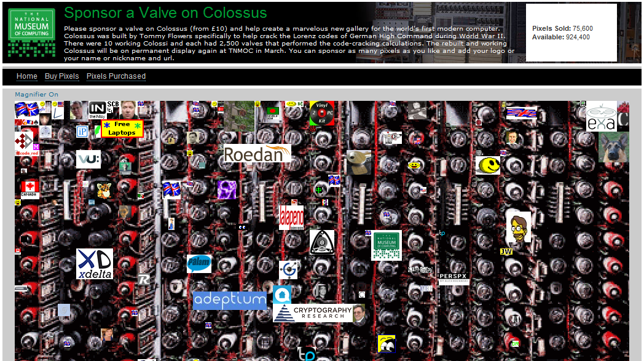Go to Pixels Purchased page
This screenshot has height=361, width=644.
tap(116, 76)
